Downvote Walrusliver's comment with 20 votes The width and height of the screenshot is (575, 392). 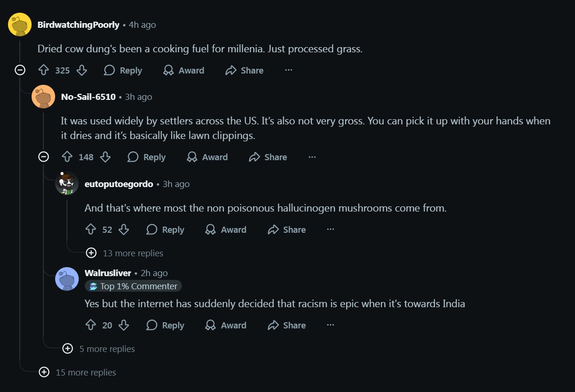tap(123, 325)
